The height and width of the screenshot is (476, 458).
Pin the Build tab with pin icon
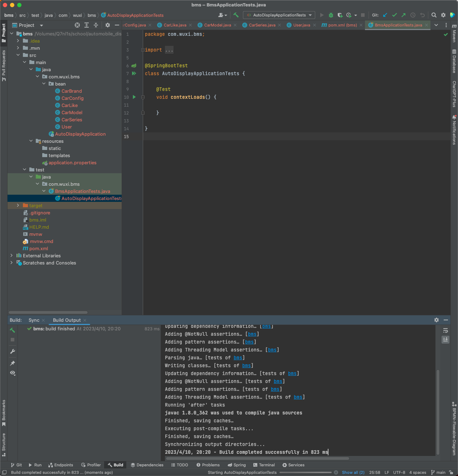click(x=13, y=363)
